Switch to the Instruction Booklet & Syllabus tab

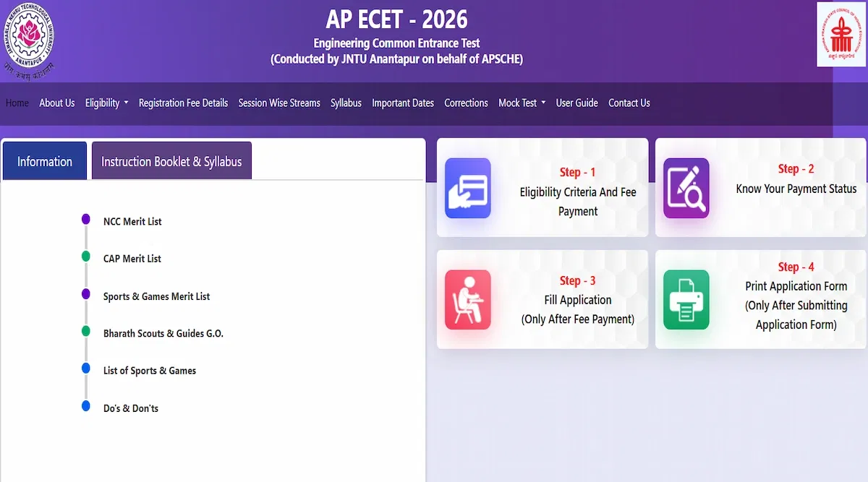point(171,160)
